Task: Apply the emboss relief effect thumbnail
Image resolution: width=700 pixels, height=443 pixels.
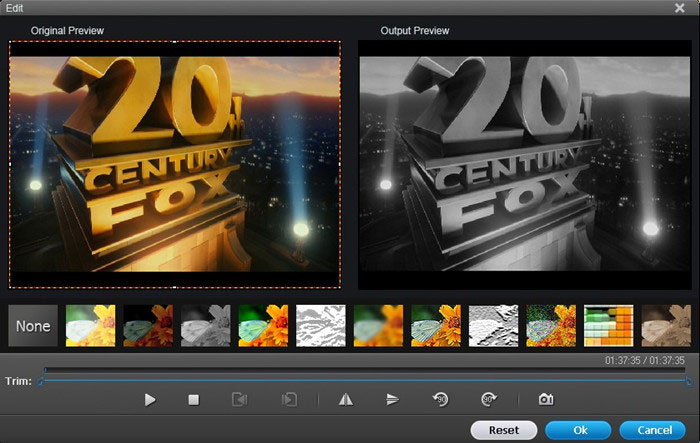Action: 494,326
